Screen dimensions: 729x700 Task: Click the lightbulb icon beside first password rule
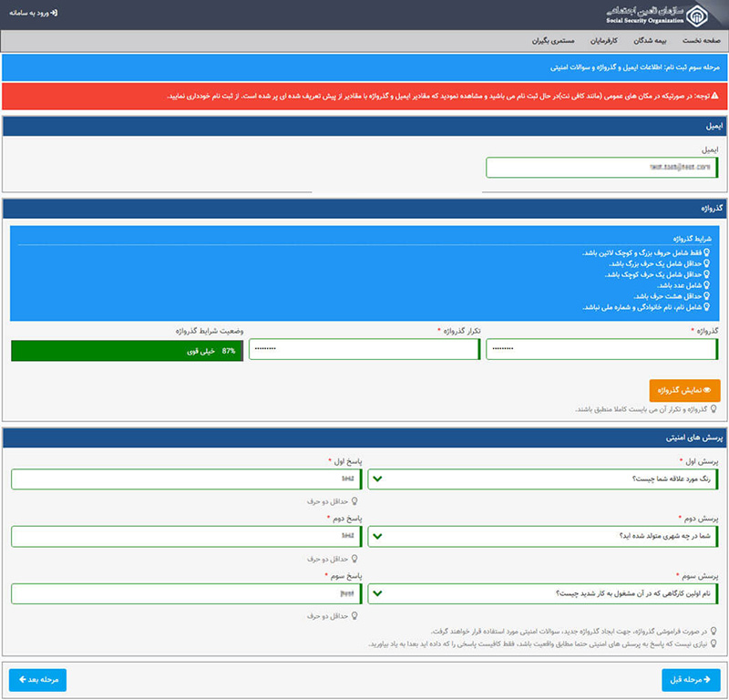[706, 252]
